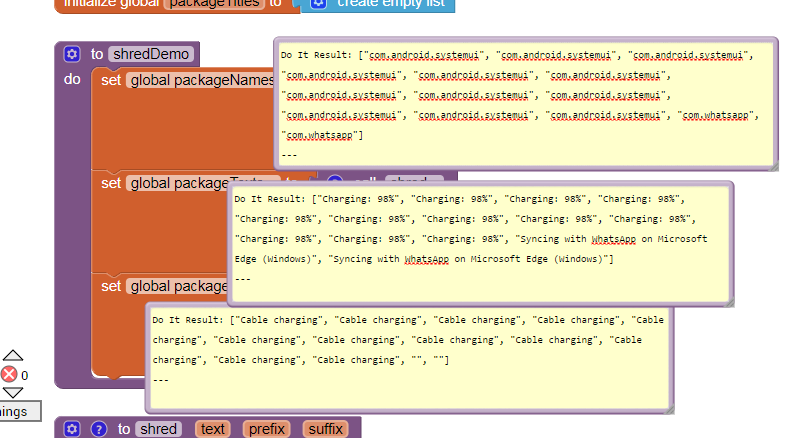Select the prefix parameter block
Image resolution: width=797 pixels, height=438 pixels.
pos(265,429)
